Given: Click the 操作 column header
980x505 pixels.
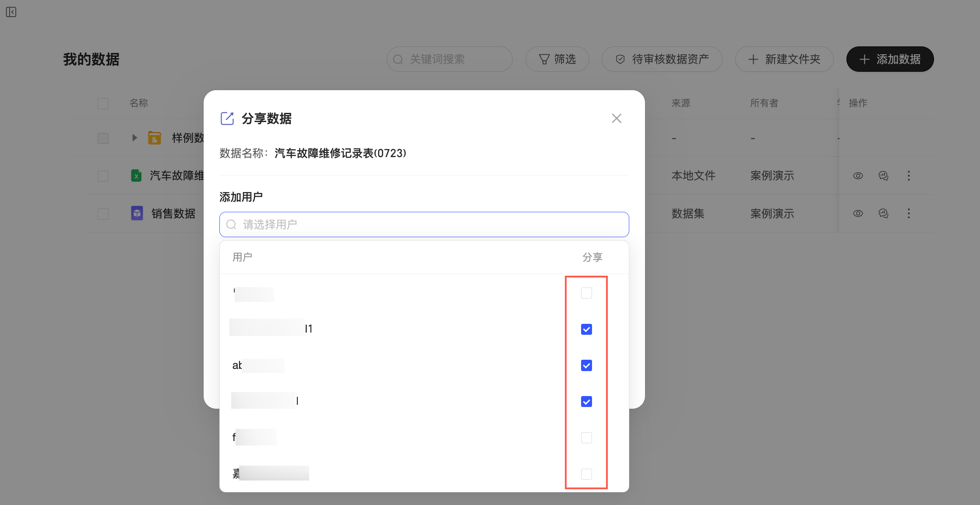Looking at the screenshot, I should tap(858, 103).
